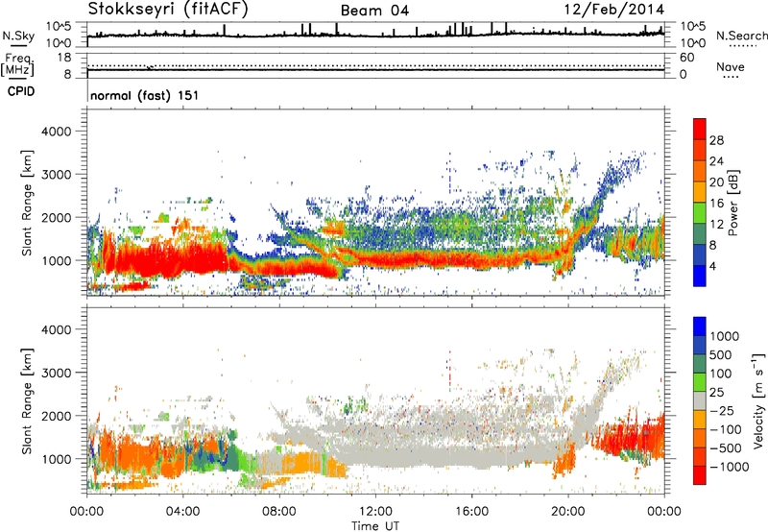This screenshot has width=768, height=532.
Task: Click the date '12/Feb/2014'
Action: (x=614, y=10)
